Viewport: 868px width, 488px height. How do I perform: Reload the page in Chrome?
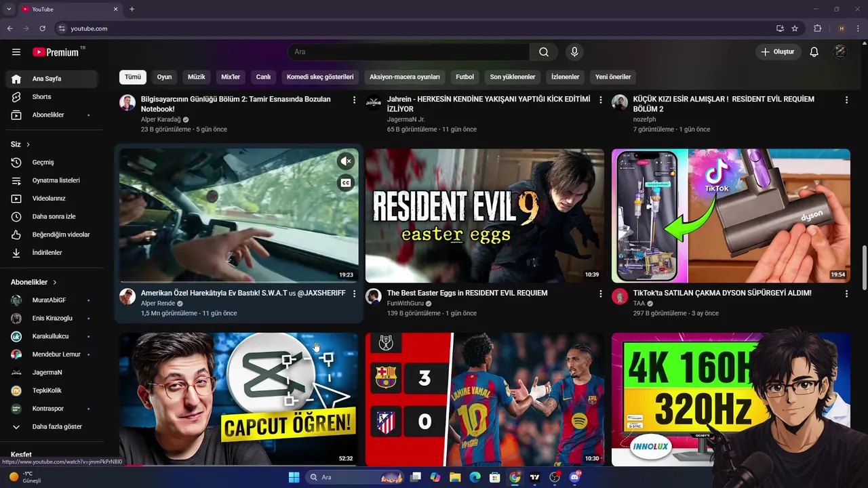pos(42,28)
